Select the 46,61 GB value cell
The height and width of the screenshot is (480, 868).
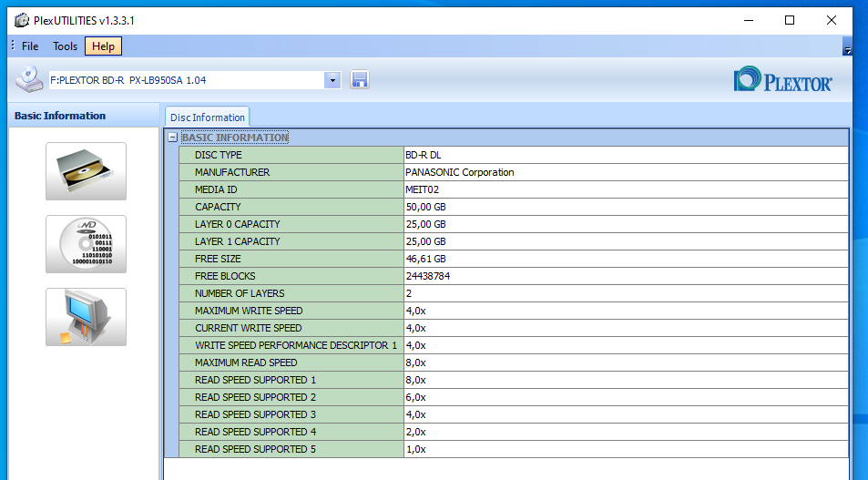(626, 259)
